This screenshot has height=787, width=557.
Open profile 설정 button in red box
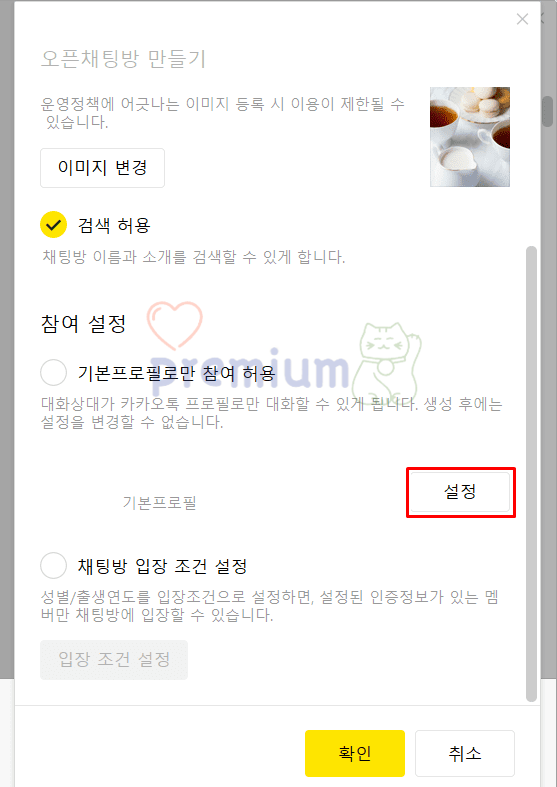pos(460,491)
